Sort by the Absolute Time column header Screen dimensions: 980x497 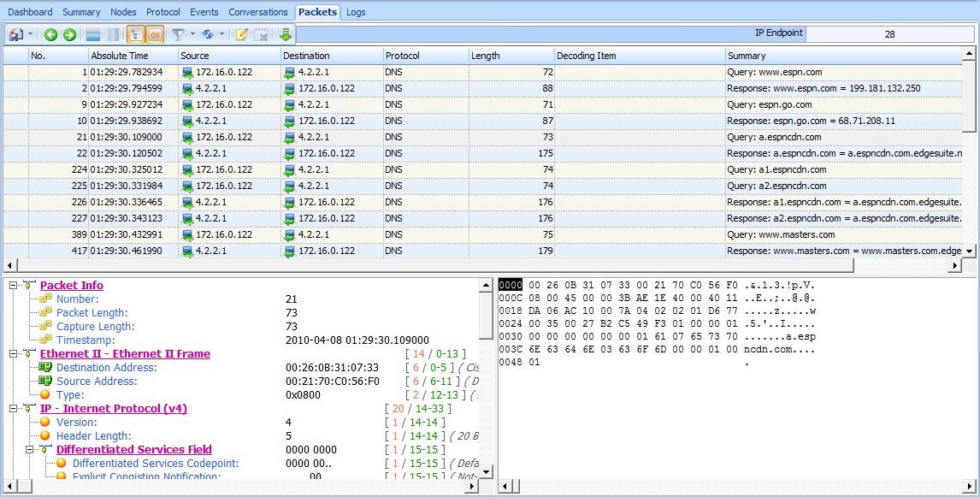click(133, 56)
